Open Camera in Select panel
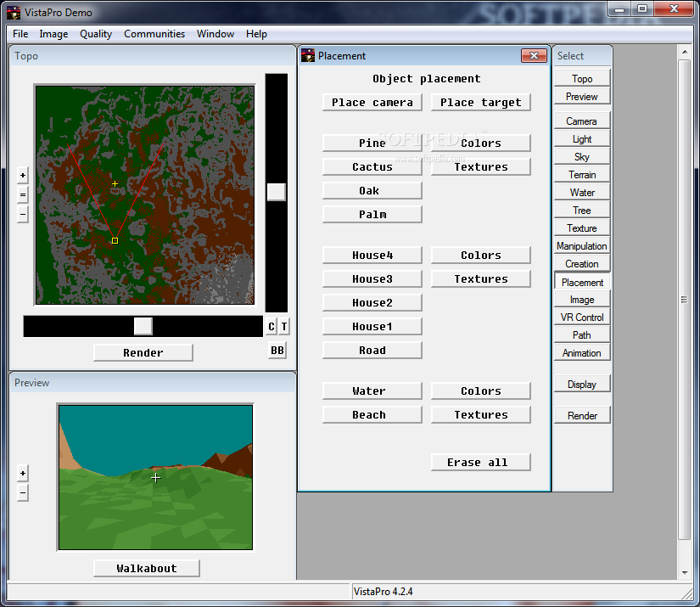700x607 pixels. pyautogui.click(x=582, y=121)
